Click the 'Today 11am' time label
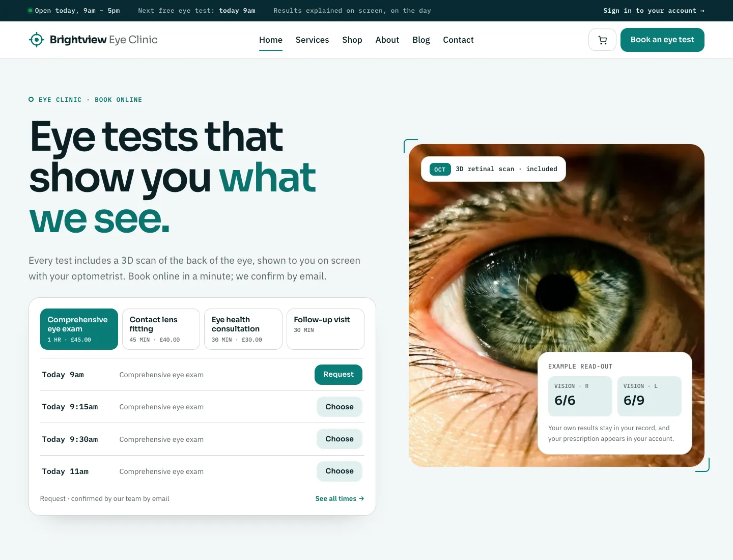The image size is (733, 560). click(65, 471)
